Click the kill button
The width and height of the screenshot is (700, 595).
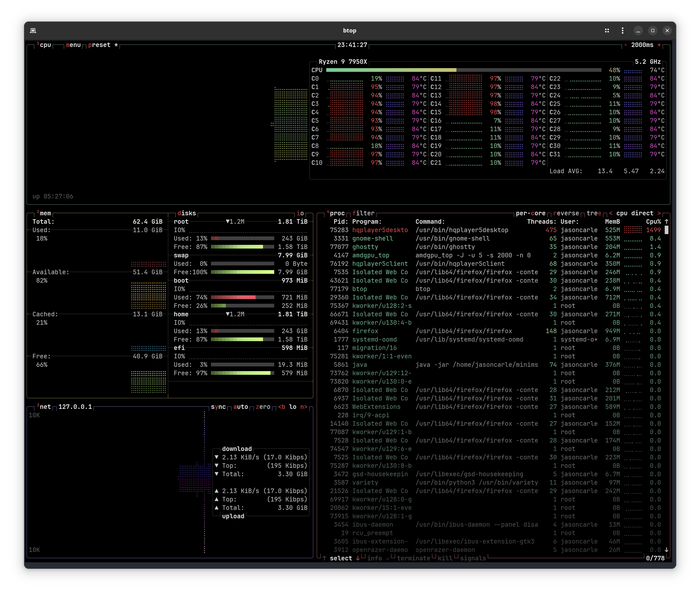(x=445, y=558)
